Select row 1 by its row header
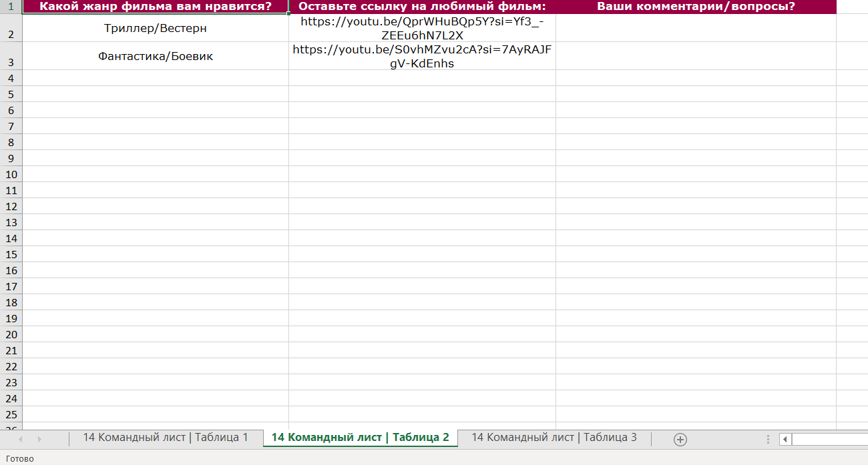868x465 pixels. click(11, 7)
